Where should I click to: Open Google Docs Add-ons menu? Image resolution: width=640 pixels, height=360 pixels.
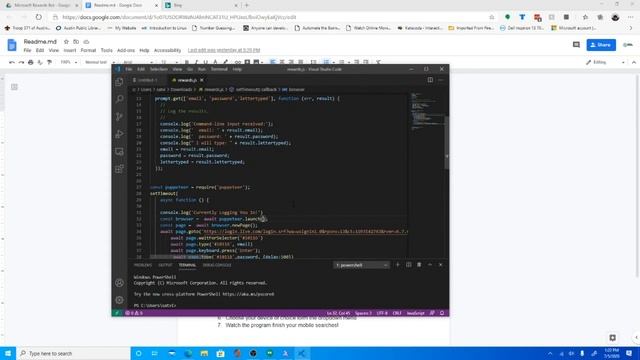126,50
